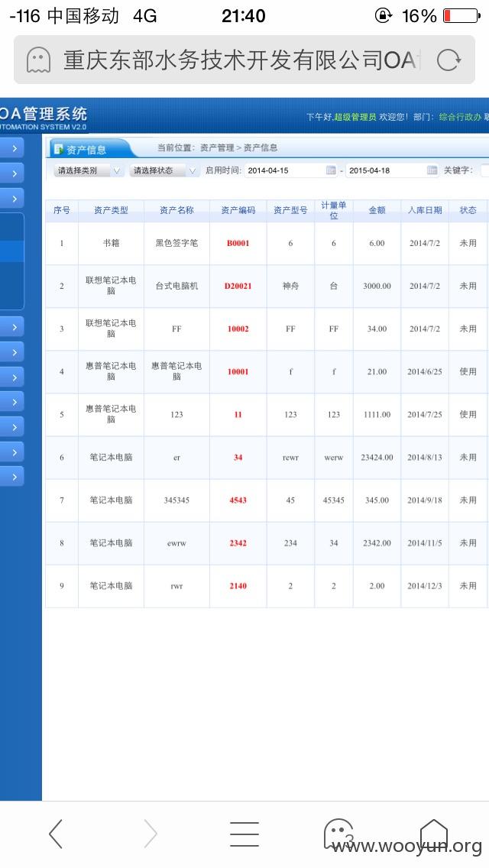Screen dimensions: 489x868
Task: Open the 请选择状态 status dropdown
Action: 164,170
